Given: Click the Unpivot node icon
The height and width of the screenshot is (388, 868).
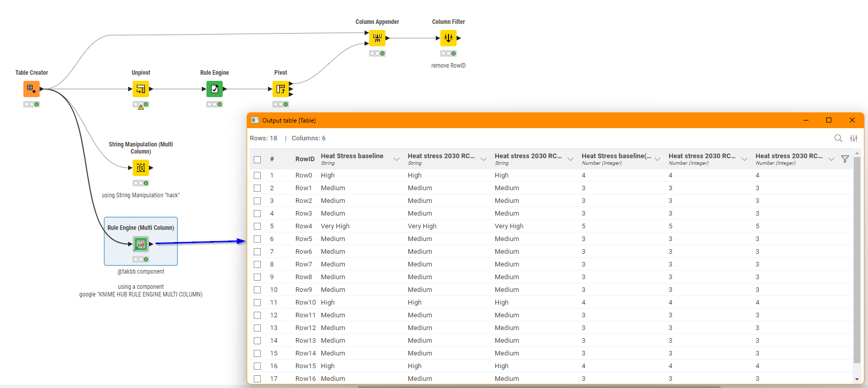Looking at the screenshot, I should (x=141, y=89).
